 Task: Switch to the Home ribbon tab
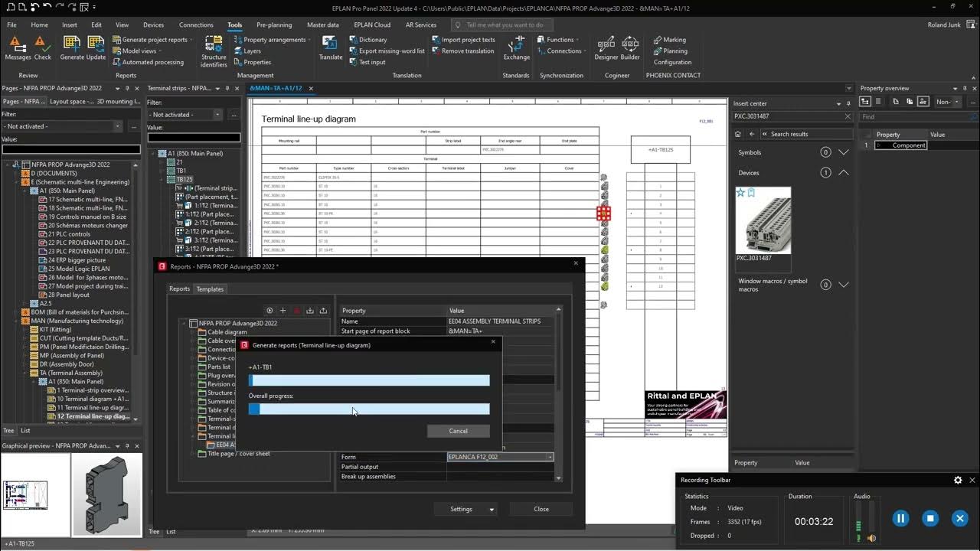click(39, 24)
